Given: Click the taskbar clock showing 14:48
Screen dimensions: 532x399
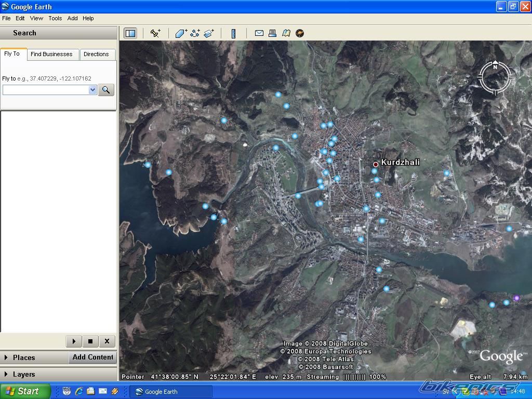Looking at the screenshot, I should tap(518, 391).
